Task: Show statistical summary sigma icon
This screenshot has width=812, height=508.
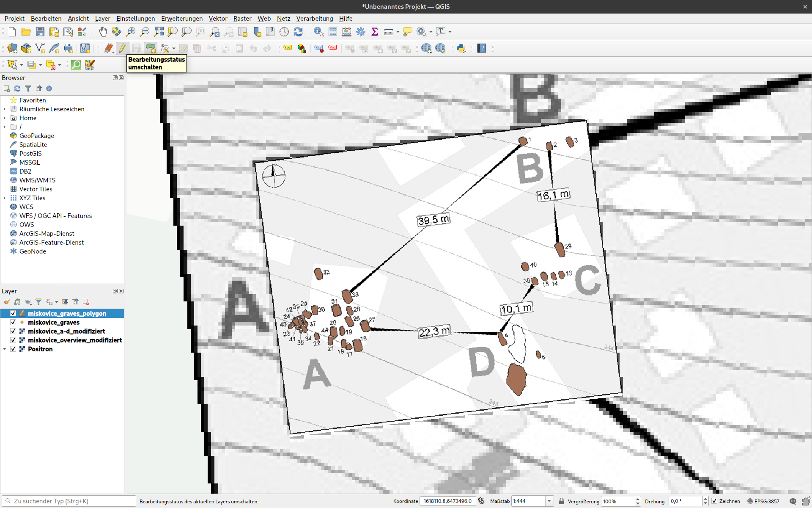Action: click(x=375, y=32)
